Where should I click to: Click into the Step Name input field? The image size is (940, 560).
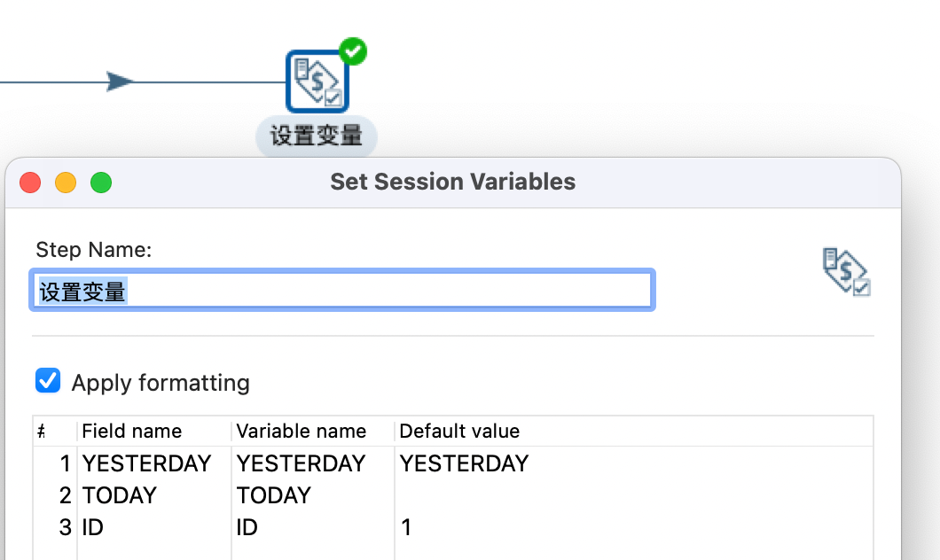342,290
